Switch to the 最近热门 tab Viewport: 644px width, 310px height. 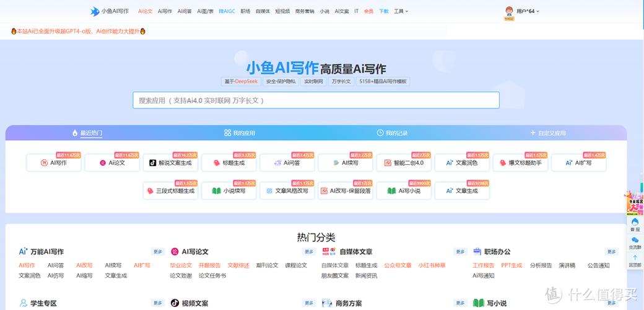[87, 133]
